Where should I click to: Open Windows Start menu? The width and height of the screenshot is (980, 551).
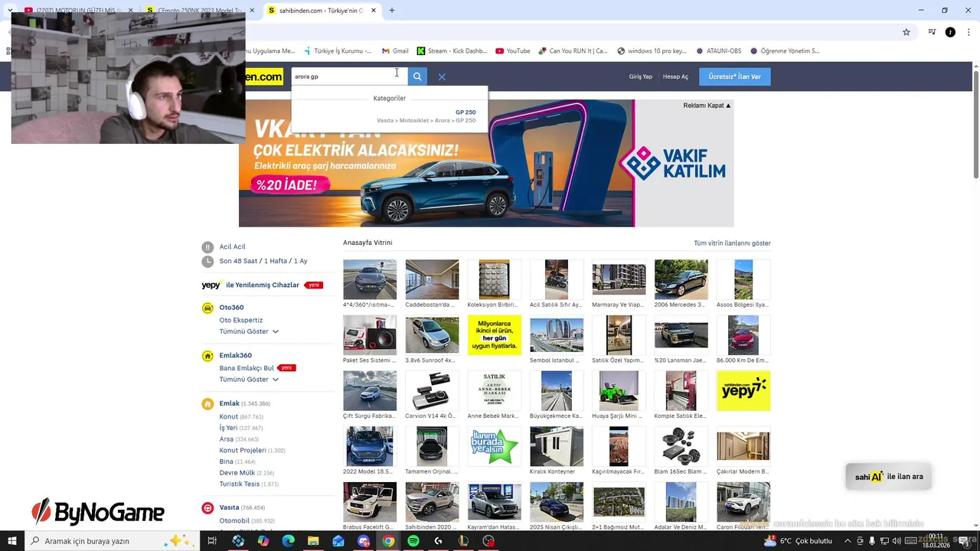(11, 541)
